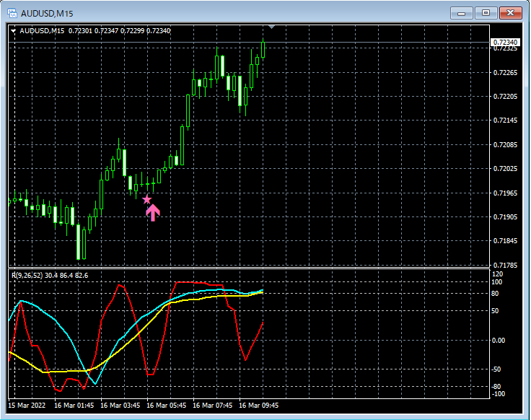Click the 16 Mar 03:45 time label
The width and height of the screenshot is (531, 420).
coord(120,405)
